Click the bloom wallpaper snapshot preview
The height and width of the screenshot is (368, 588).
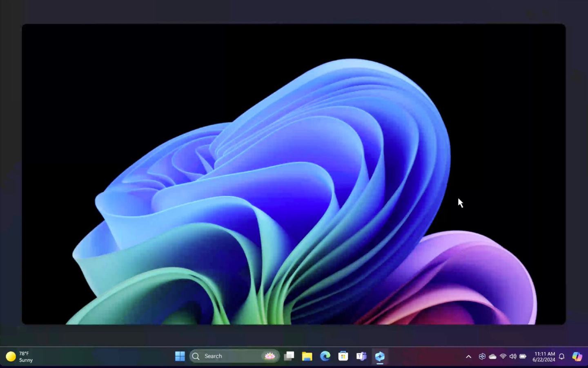pyautogui.click(x=294, y=174)
